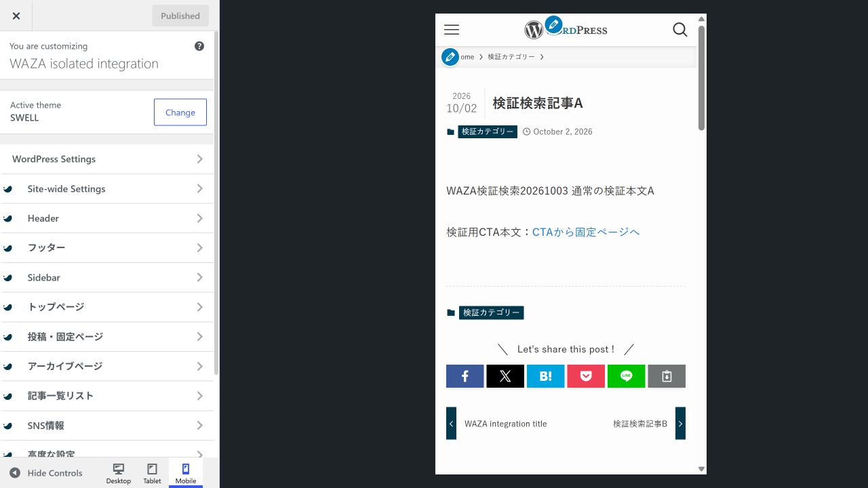Expand the WordPress Settings panel

click(x=107, y=159)
